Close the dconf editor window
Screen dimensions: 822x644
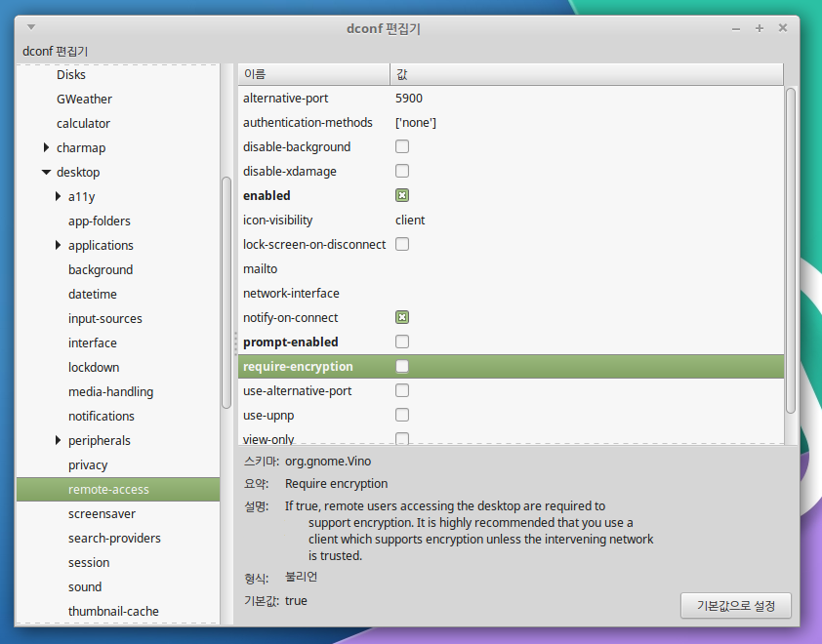coord(783,28)
